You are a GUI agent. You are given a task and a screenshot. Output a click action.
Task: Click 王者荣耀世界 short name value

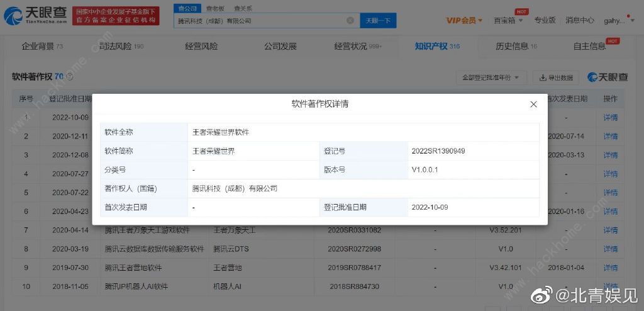click(x=214, y=151)
